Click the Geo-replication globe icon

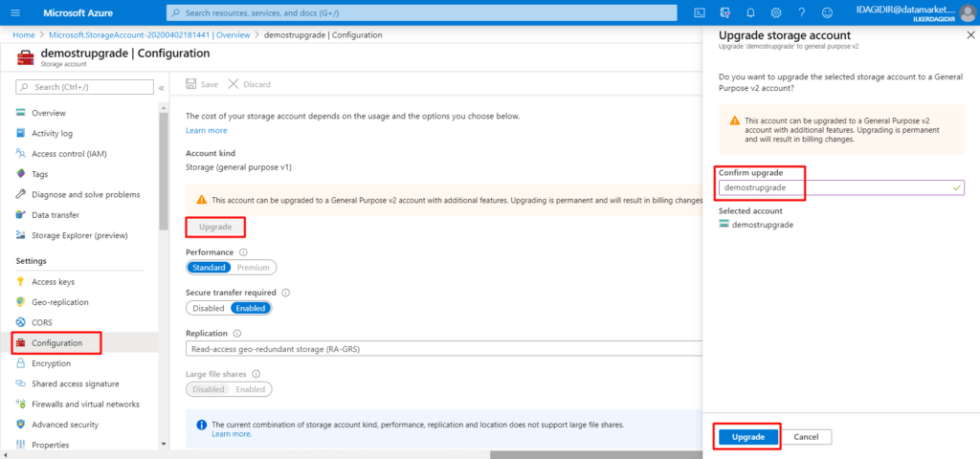tap(21, 302)
